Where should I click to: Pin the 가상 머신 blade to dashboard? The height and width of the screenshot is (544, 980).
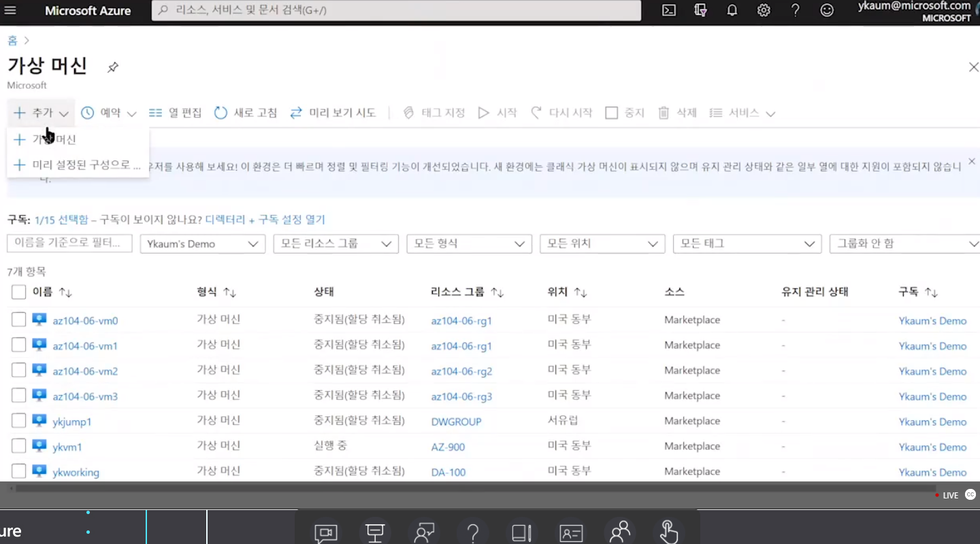tap(113, 67)
